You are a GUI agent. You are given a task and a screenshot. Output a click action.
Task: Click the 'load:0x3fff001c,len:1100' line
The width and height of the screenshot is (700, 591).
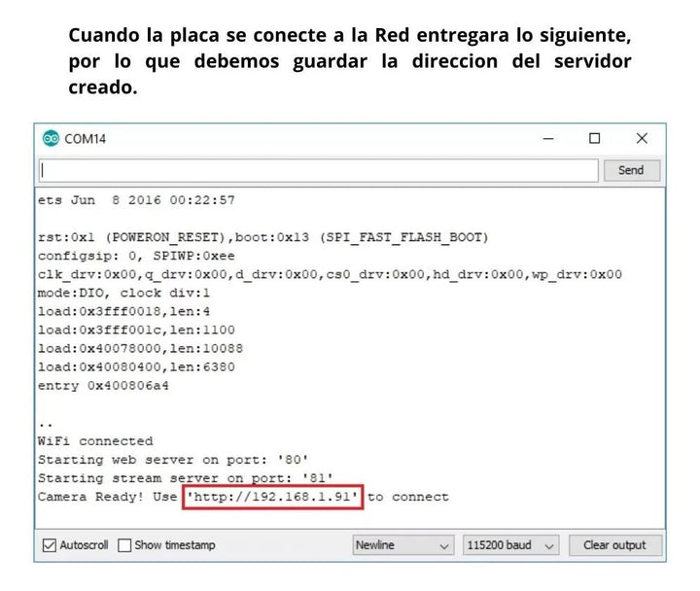(x=136, y=330)
